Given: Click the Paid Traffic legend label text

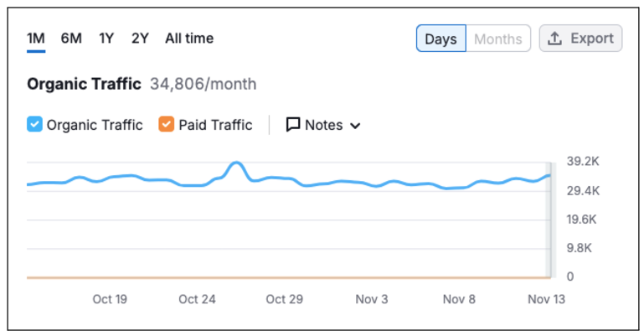Looking at the screenshot, I should pyautogui.click(x=215, y=125).
